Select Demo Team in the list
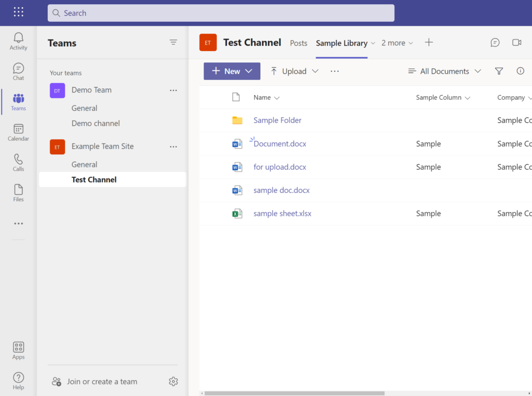Viewport: 532px width, 396px height. tap(91, 90)
